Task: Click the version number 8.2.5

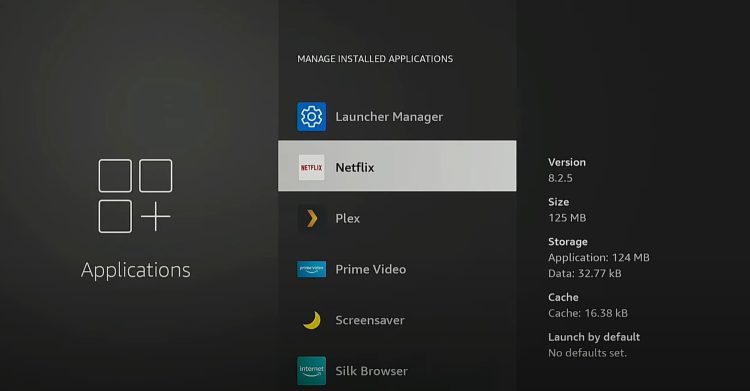Action: [x=560, y=178]
